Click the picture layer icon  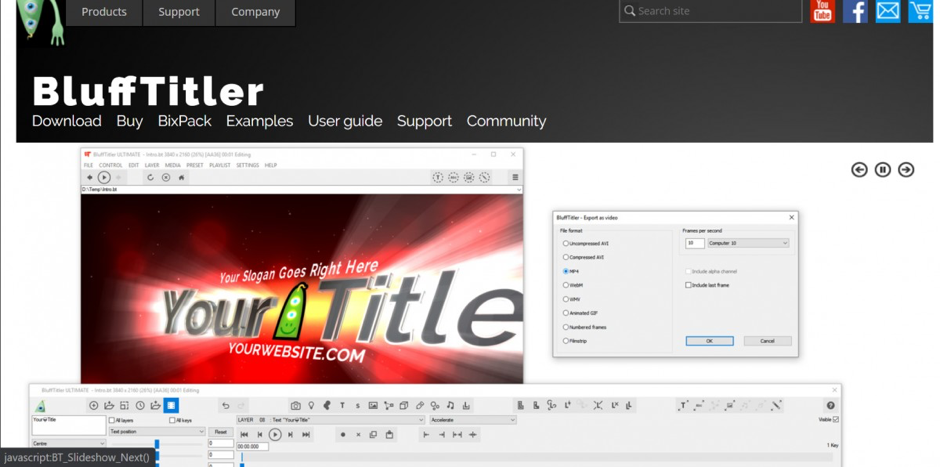pos(373,406)
